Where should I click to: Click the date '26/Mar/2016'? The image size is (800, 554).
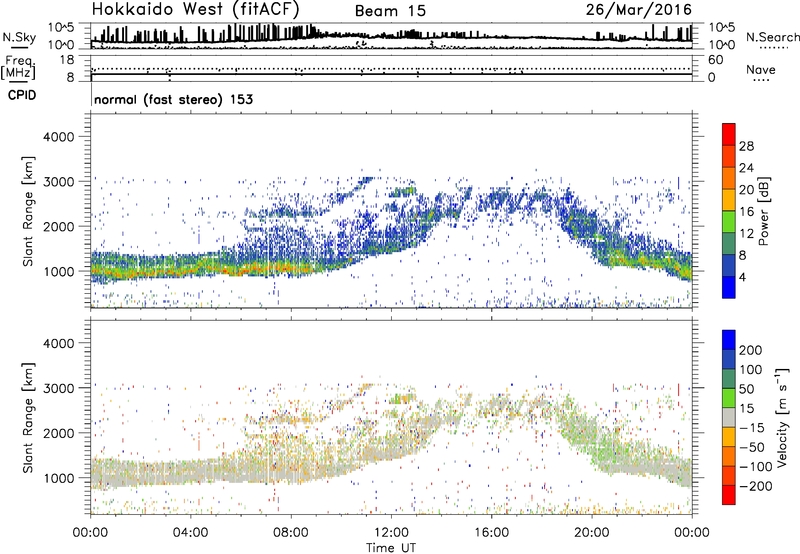(639, 9)
